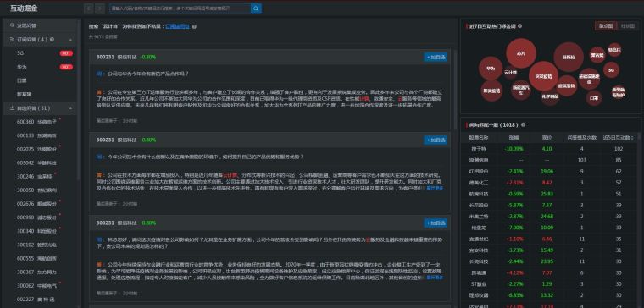
Task: Focus the top search input field
Action: point(180,8)
